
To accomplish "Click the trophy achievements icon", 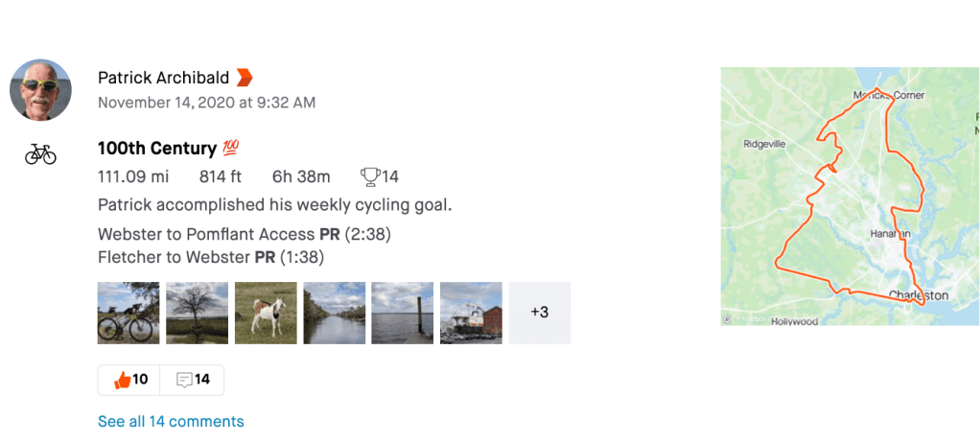I will [x=369, y=176].
